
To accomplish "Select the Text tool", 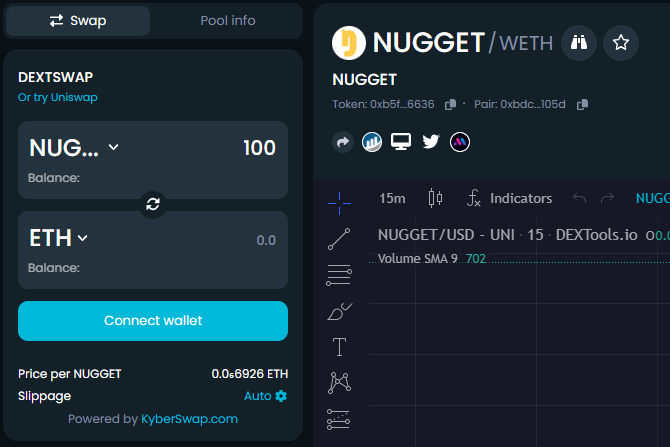I will click(x=339, y=347).
